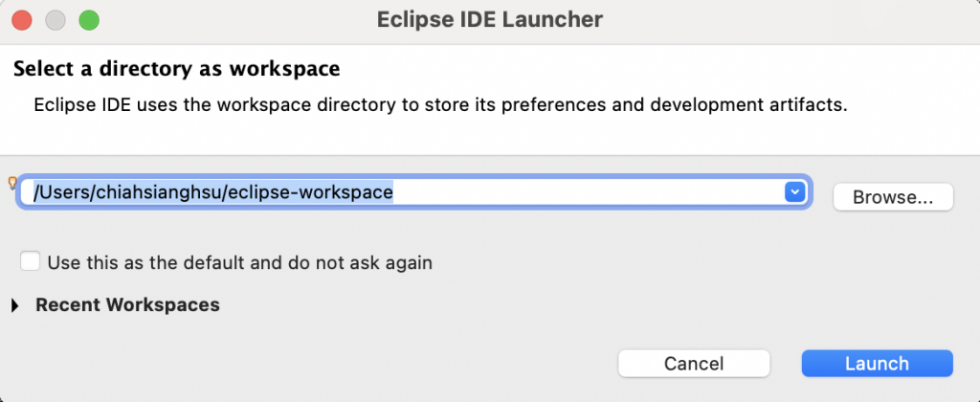Viewport: 980px width, 402px height.
Task: Click the 'do not ask again' checkbox label
Action: pyautogui.click(x=239, y=262)
